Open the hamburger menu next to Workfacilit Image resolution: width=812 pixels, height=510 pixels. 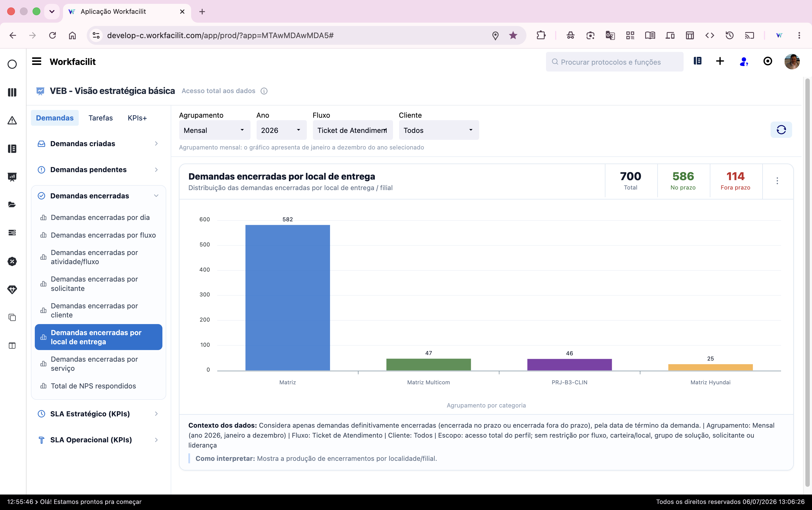coord(36,61)
